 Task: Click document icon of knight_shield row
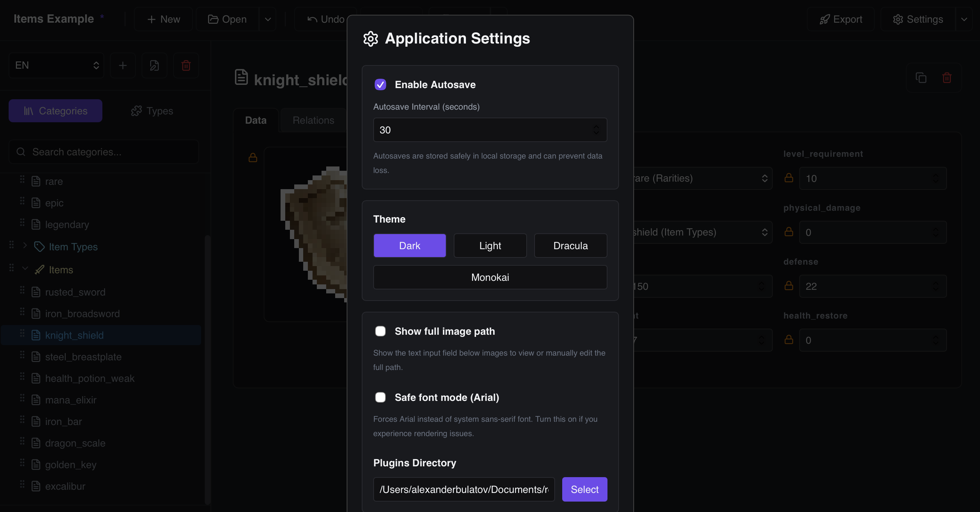click(x=36, y=335)
